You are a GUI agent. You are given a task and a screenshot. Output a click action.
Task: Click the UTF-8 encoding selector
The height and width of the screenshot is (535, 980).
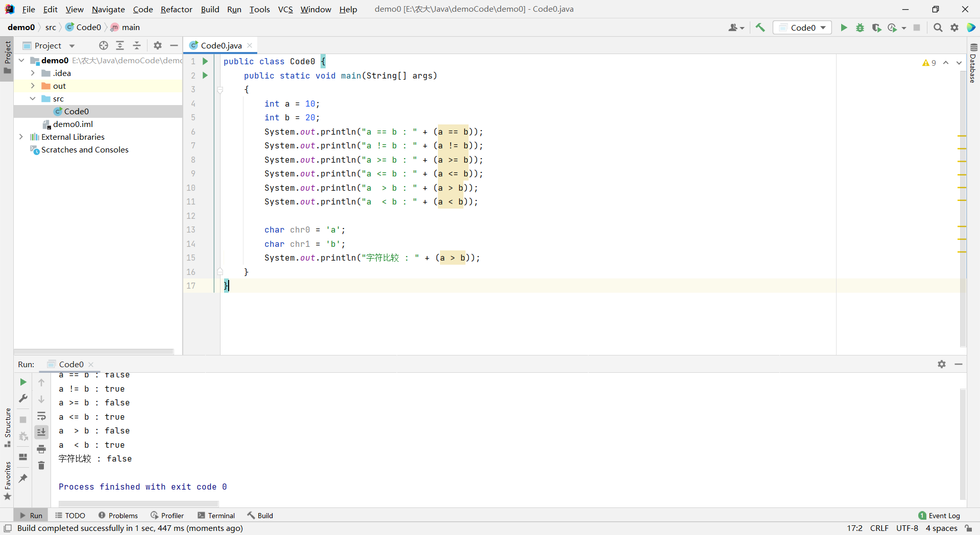point(907,528)
